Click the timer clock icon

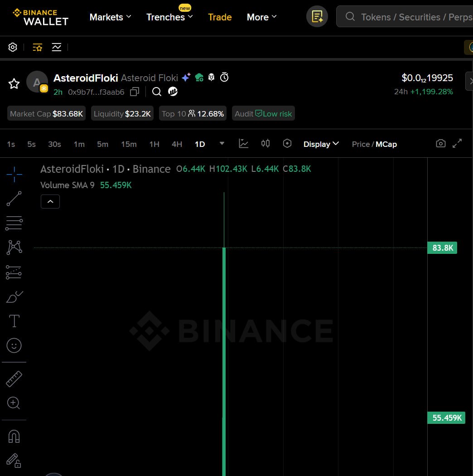click(x=224, y=77)
